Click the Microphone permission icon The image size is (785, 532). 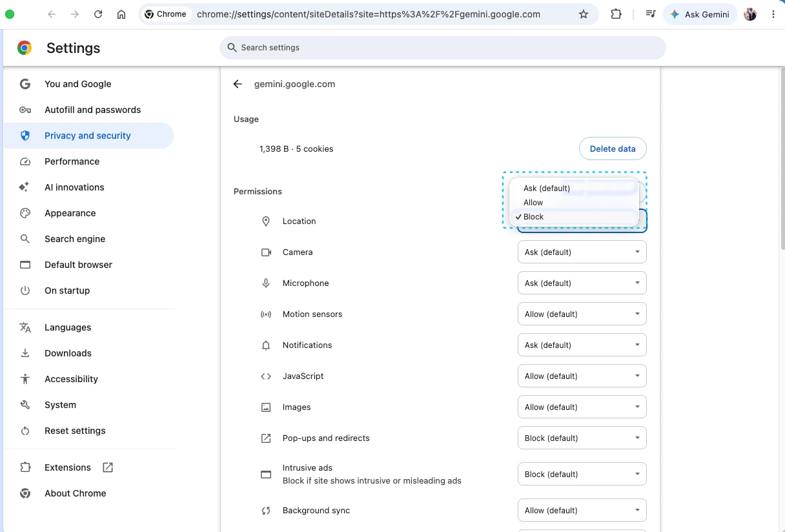click(266, 283)
